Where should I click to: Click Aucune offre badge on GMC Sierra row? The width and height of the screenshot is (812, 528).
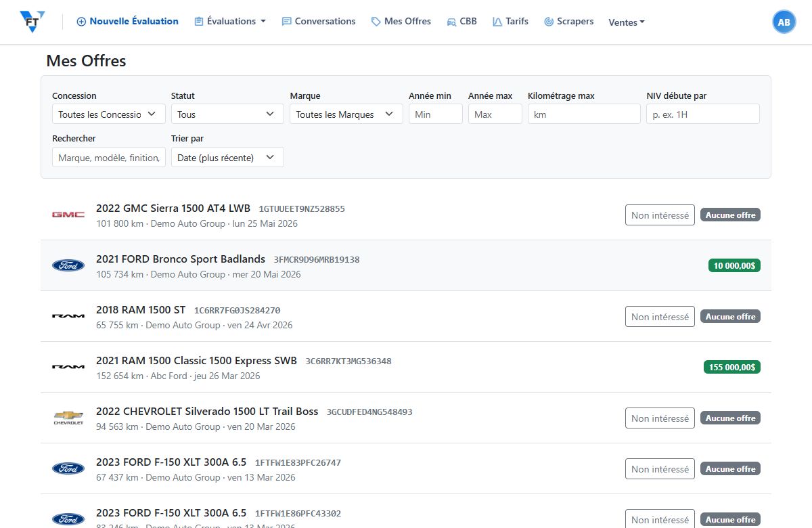pyautogui.click(x=730, y=215)
